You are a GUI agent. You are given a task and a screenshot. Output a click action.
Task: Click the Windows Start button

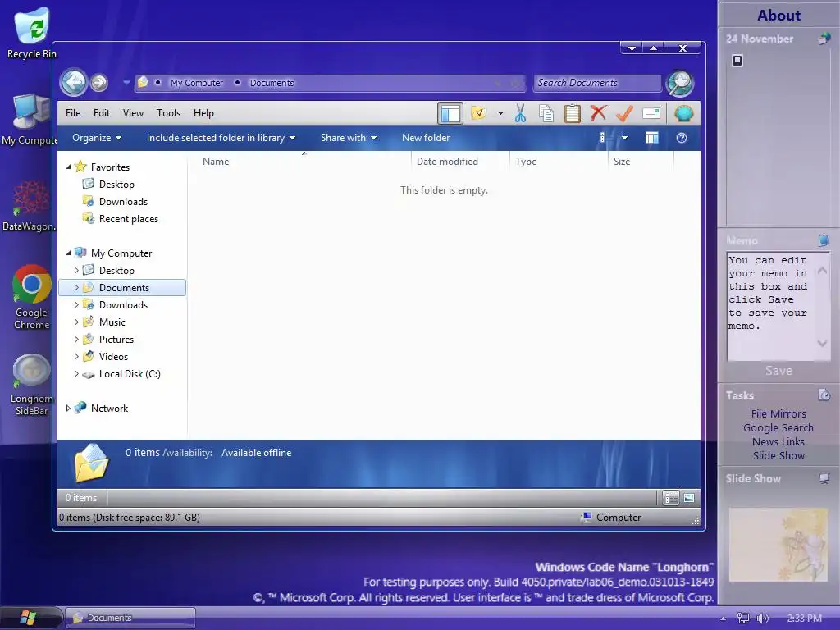pos(28,618)
